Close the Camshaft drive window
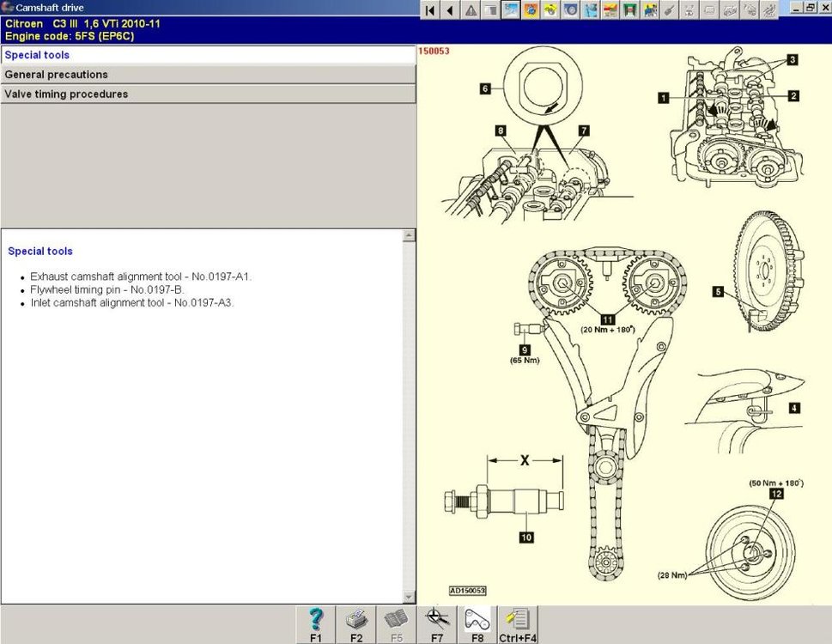 (x=824, y=8)
